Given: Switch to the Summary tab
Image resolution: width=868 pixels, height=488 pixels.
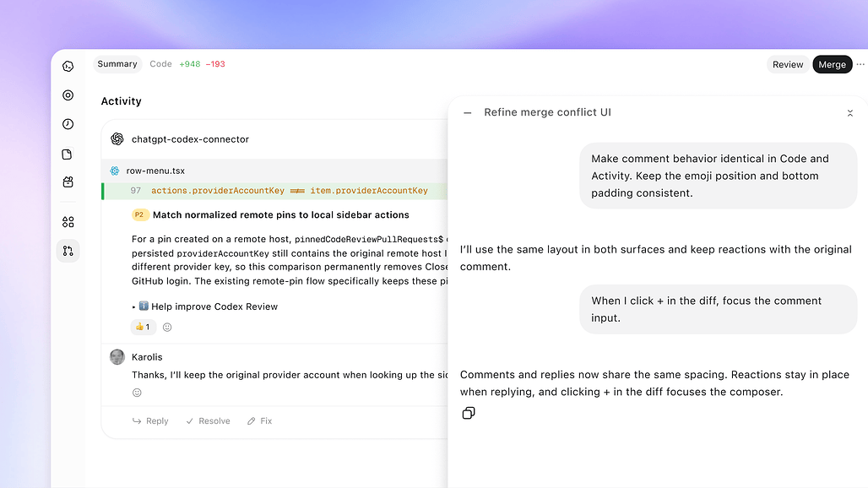Looking at the screenshot, I should pyautogui.click(x=117, y=64).
